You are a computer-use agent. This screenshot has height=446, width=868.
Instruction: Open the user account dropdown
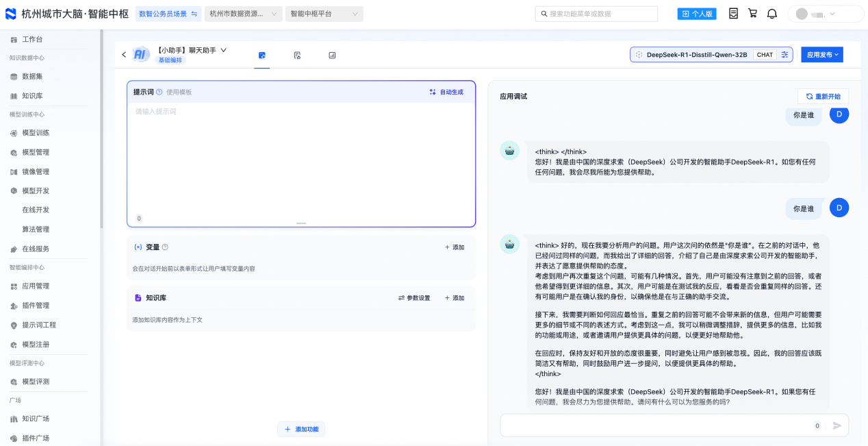pos(826,14)
